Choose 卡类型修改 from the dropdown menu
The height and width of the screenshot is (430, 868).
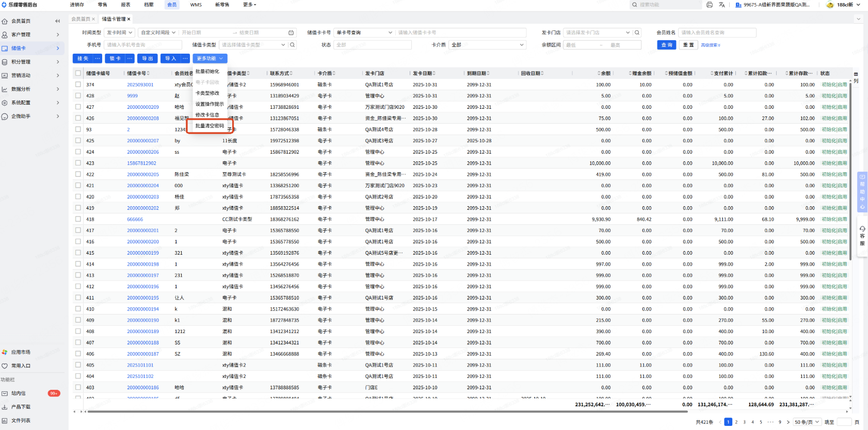tap(207, 93)
